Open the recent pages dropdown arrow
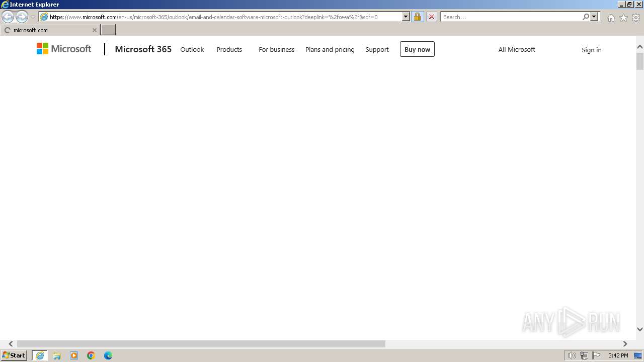Screen dimensions: 644x362 pos(33,17)
